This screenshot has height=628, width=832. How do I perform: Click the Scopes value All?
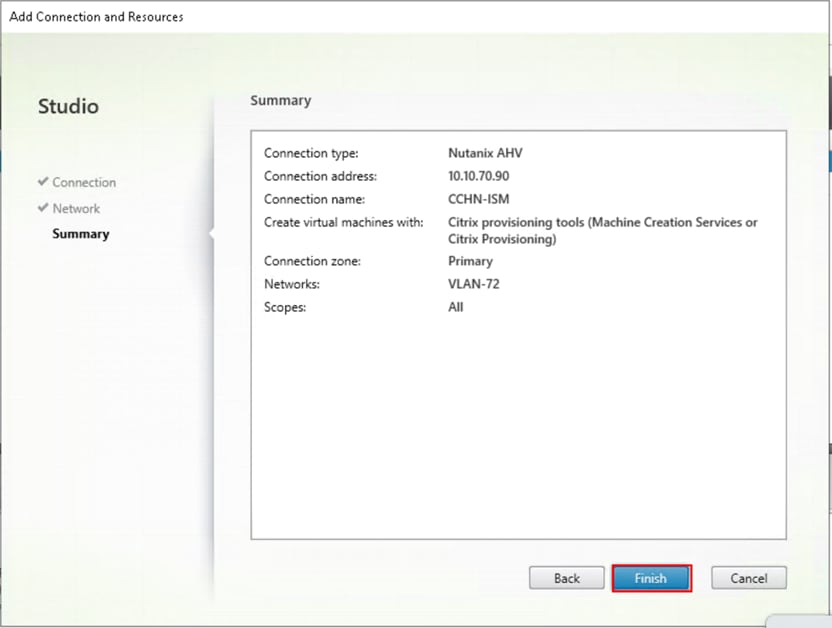tap(455, 307)
